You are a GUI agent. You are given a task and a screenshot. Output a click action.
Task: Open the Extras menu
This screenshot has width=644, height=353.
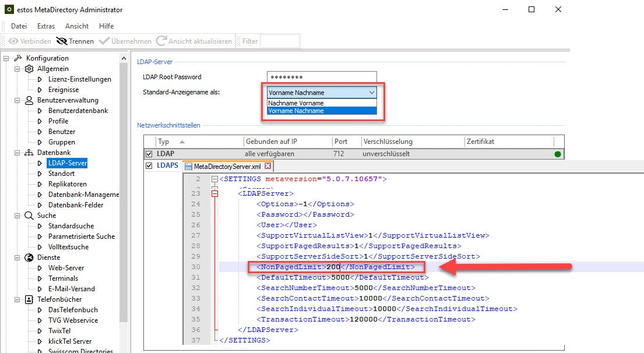[x=46, y=26]
